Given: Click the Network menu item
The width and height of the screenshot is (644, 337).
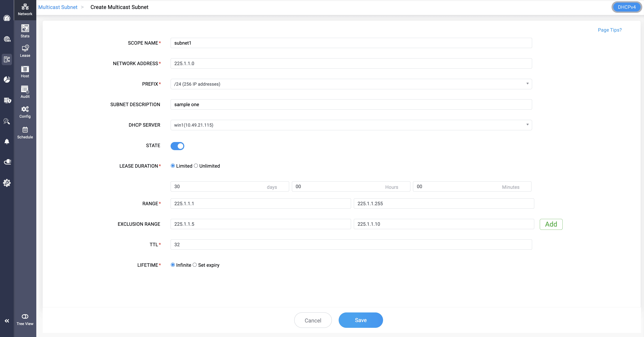Looking at the screenshot, I should pyautogui.click(x=25, y=9).
